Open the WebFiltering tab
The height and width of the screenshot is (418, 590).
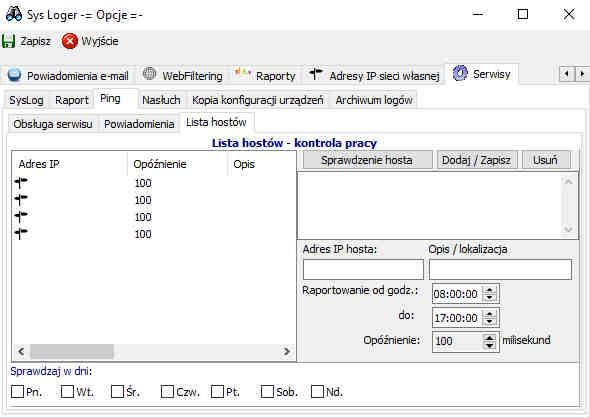click(x=183, y=75)
